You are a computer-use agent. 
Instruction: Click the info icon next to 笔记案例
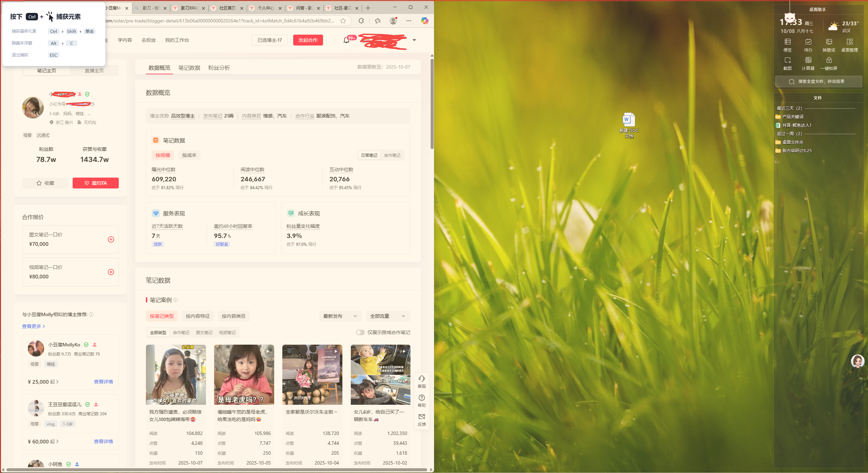[175, 300]
